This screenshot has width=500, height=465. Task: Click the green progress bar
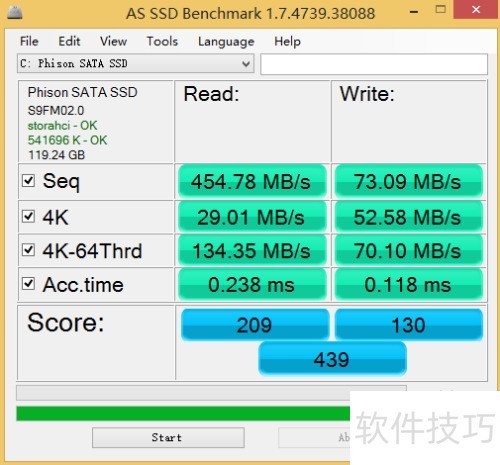[x=183, y=413]
